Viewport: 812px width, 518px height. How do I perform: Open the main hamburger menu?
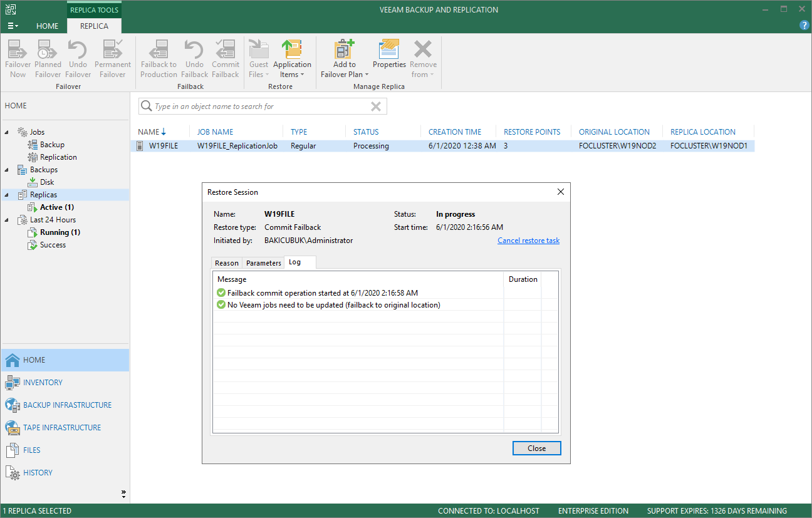[x=13, y=26]
